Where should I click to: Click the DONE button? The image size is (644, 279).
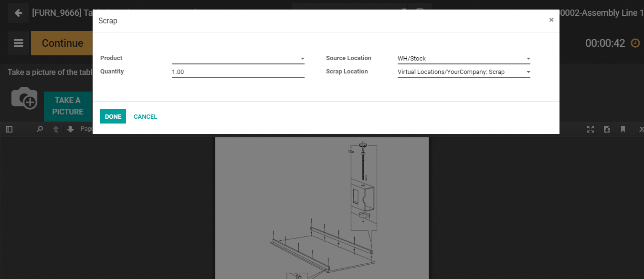tap(113, 117)
